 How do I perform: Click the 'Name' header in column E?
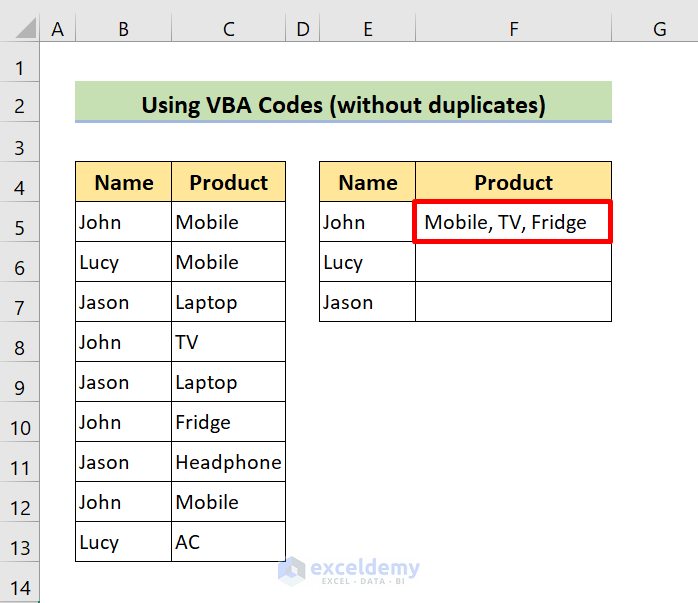tap(368, 182)
